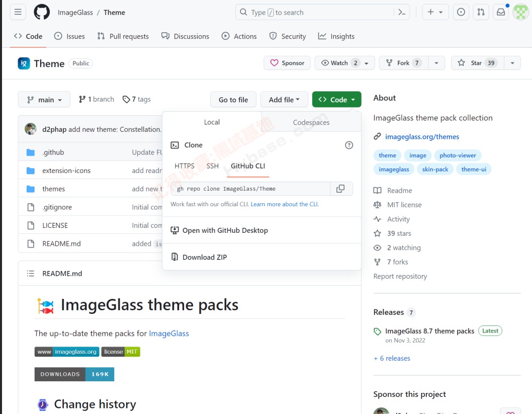Image resolution: width=532 pixels, height=414 pixels.
Task: Click the extension-icons folder icon
Action: point(31,171)
